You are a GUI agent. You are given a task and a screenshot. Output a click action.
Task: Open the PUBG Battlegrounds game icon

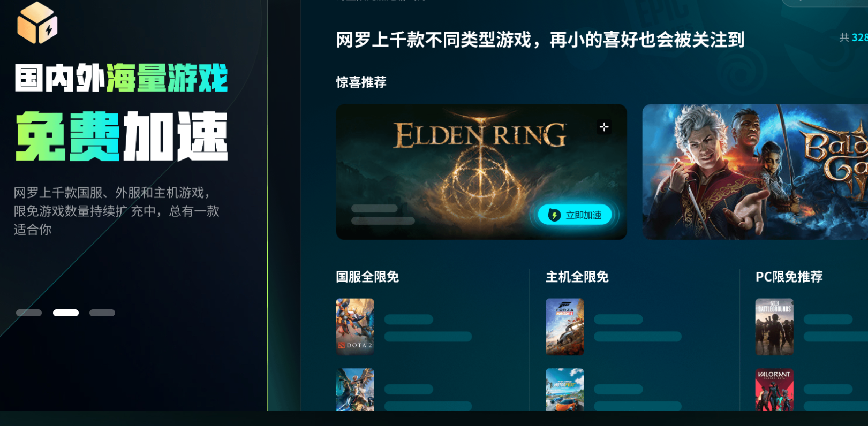point(774,326)
